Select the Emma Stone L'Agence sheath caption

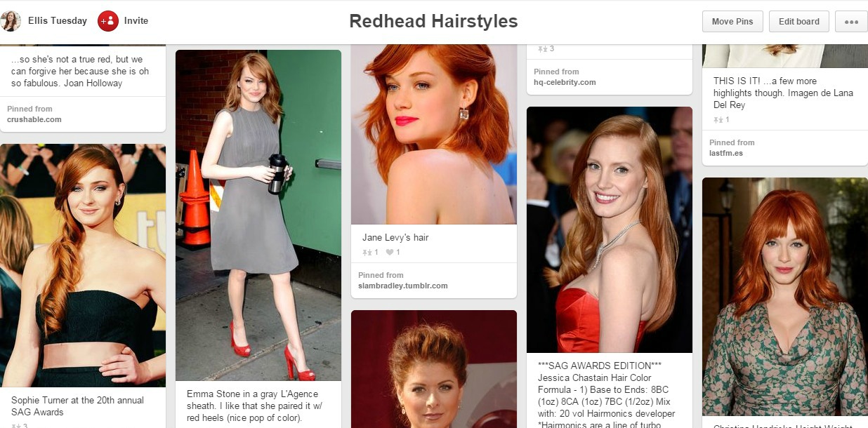[x=253, y=406]
